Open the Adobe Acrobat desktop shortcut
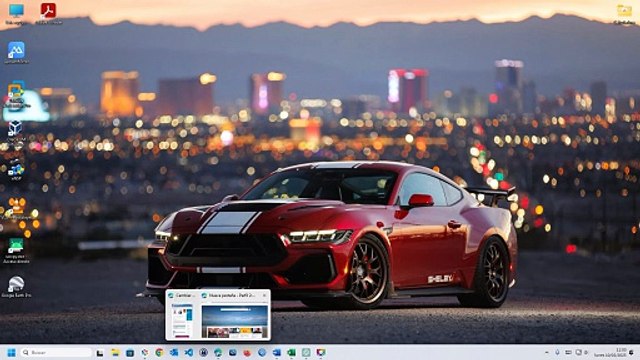Screen dimensions: 640x360 pos(48,13)
